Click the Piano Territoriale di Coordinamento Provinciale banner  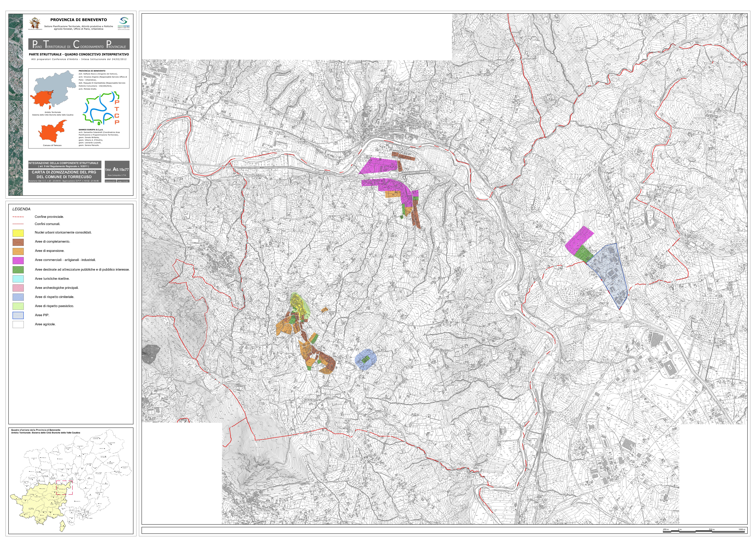coord(79,44)
